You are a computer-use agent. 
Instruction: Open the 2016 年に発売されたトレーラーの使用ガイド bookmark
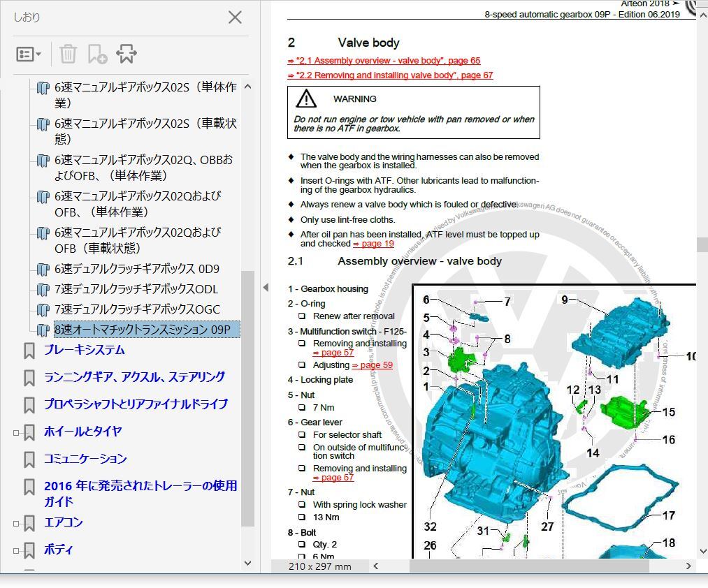pos(140,493)
